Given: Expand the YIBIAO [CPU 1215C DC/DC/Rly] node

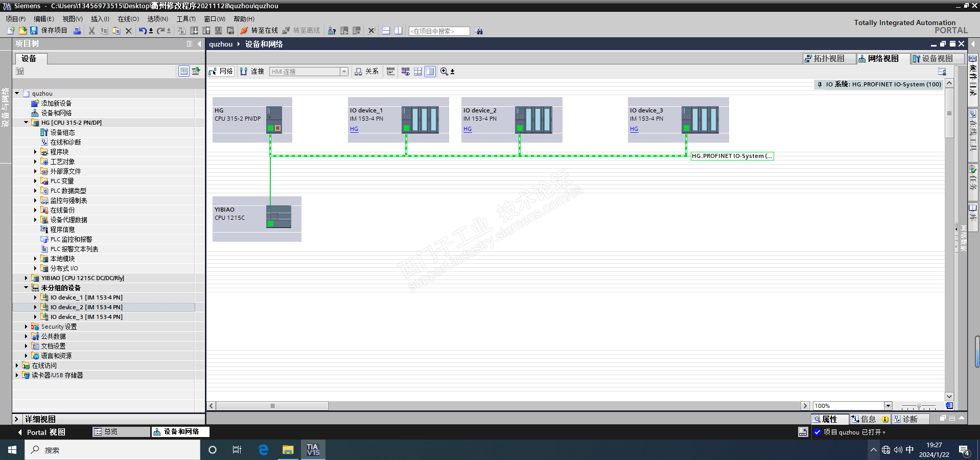Looking at the screenshot, I should coord(26,278).
